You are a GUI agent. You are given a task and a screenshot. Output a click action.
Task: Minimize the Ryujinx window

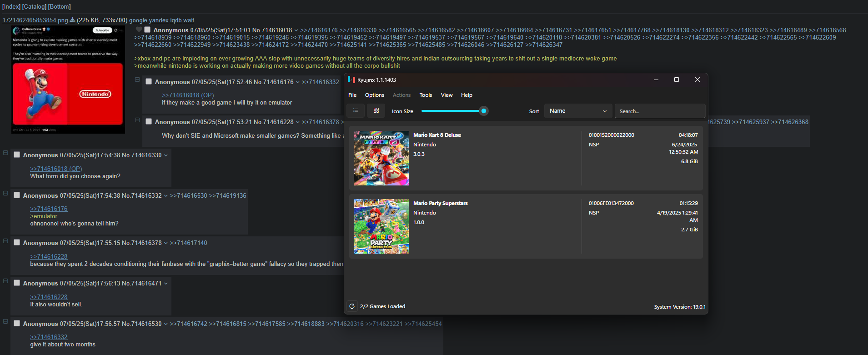pos(656,80)
